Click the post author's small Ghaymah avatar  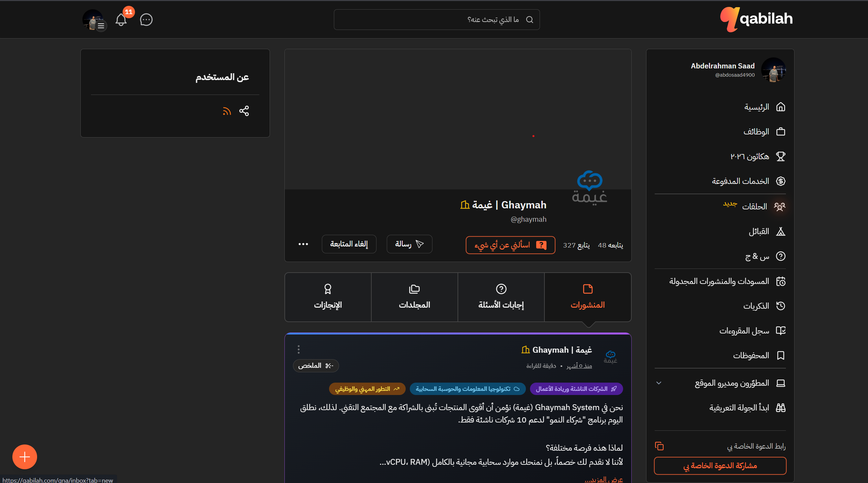pos(610,356)
